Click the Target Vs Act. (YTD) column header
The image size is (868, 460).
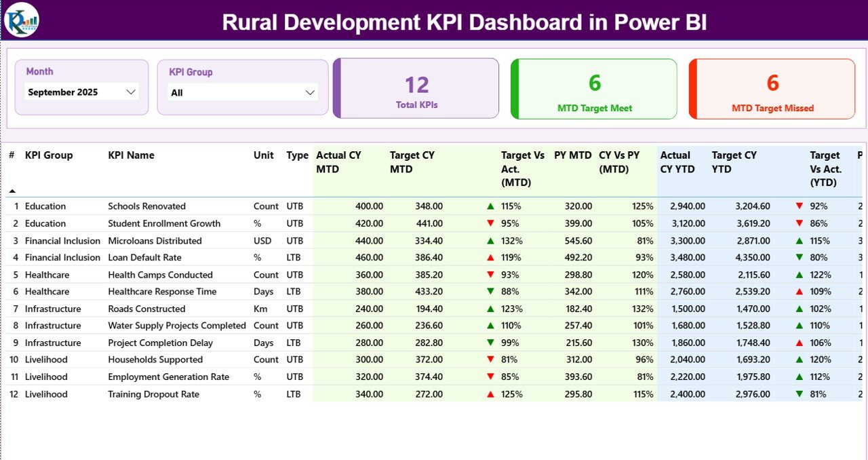tap(825, 169)
